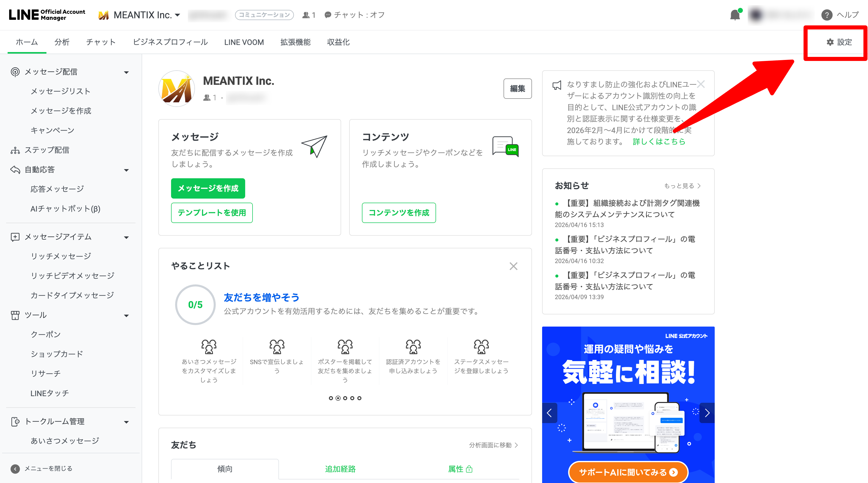
Task: Open もっと見る for お知らせ
Action: [x=682, y=186]
